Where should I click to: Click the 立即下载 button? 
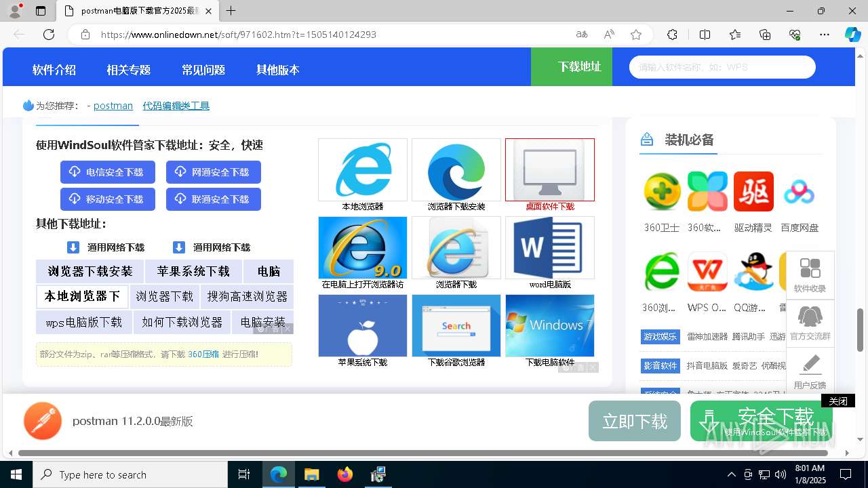pyautogui.click(x=635, y=421)
